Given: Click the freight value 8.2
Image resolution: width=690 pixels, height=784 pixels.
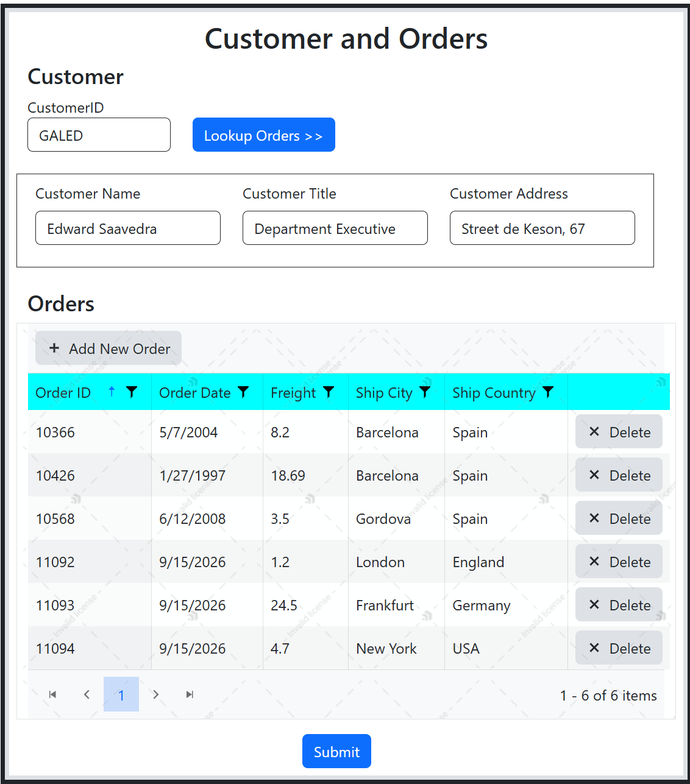Looking at the screenshot, I should coord(280,433).
